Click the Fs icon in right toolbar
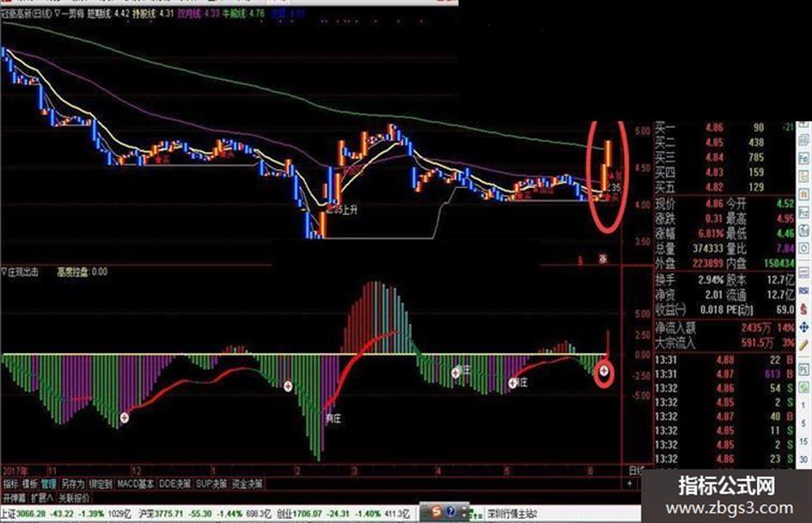Viewport: 812px width, 523px height. [803, 369]
